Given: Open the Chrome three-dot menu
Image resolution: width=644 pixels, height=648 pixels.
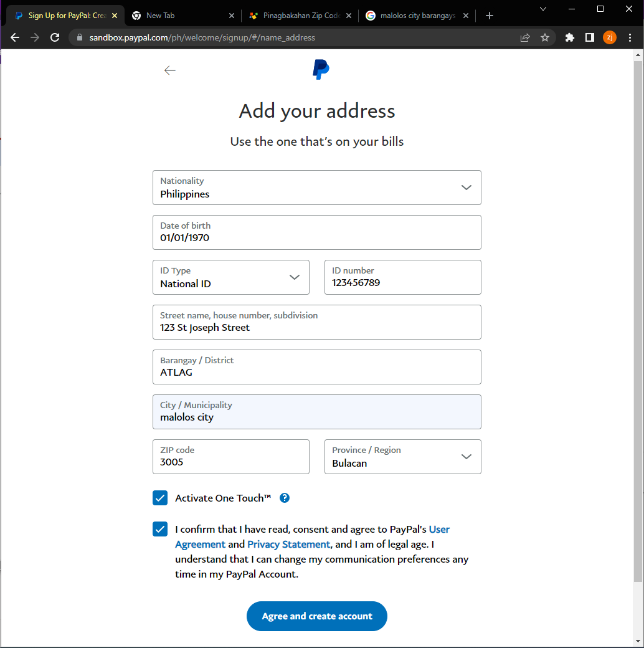Looking at the screenshot, I should click(x=630, y=37).
